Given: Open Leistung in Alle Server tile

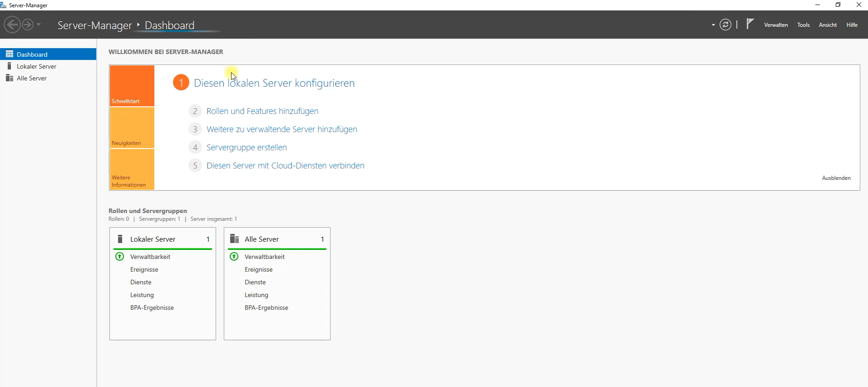Looking at the screenshot, I should coord(256,295).
